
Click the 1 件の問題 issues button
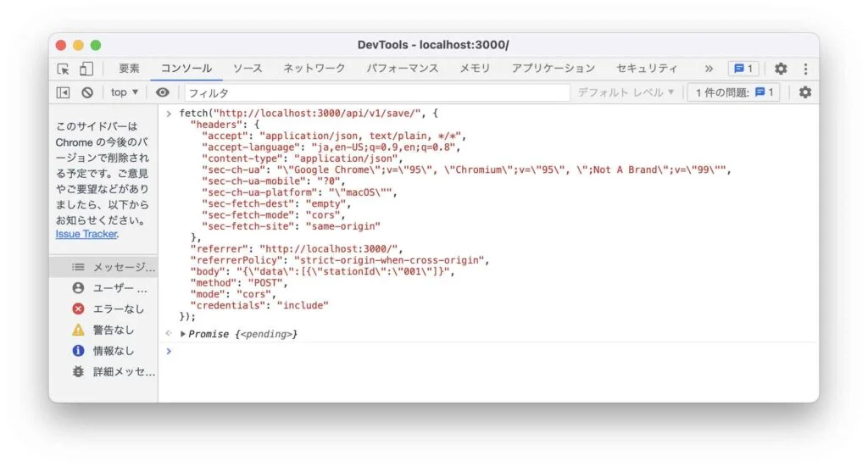click(x=733, y=92)
